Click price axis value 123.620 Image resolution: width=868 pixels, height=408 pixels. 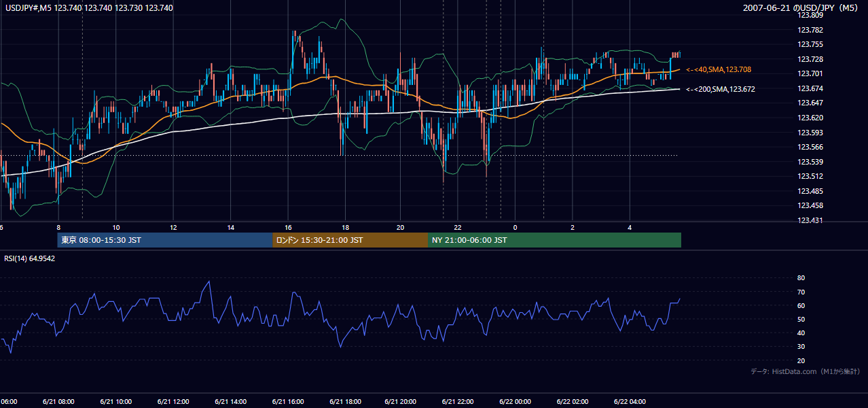[x=809, y=118]
